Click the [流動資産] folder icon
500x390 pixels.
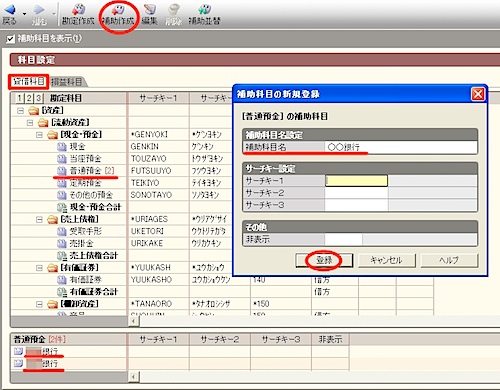coord(43,123)
